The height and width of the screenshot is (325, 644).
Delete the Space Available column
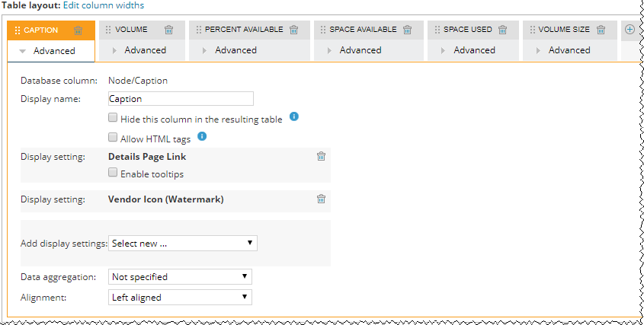408,30
